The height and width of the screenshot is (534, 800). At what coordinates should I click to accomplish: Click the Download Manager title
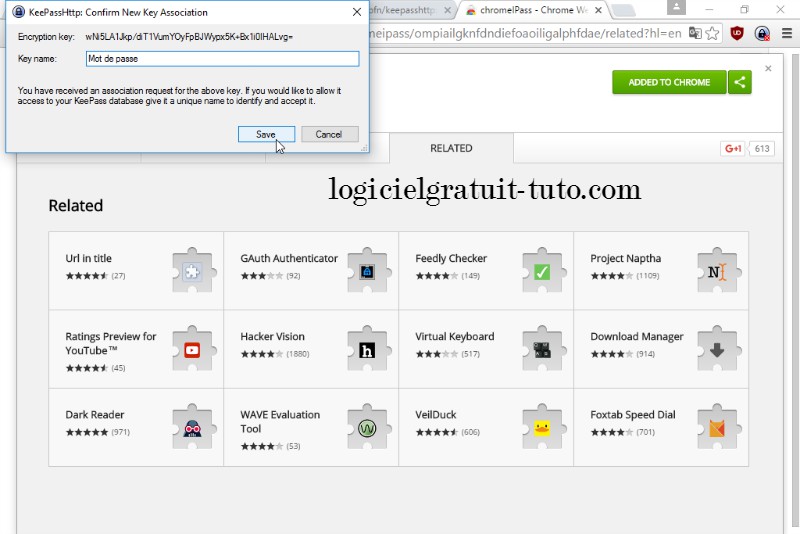[637, 336]
